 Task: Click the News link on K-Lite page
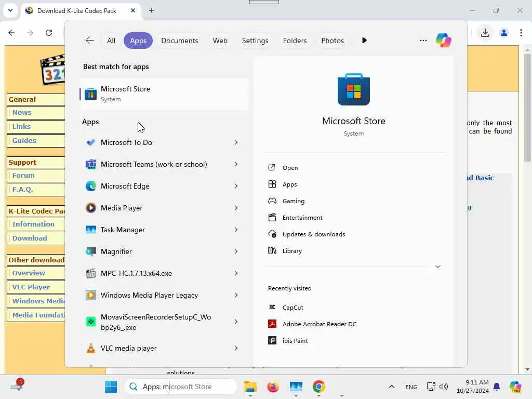(x=22, y=112)
